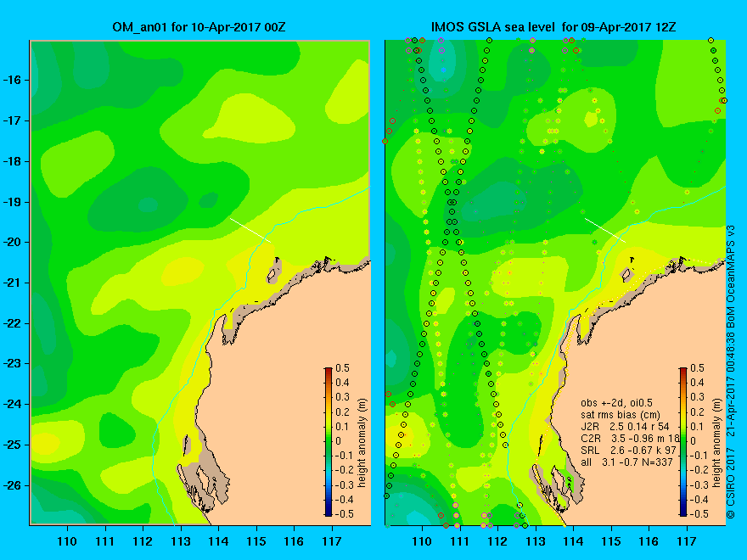Click the "obs +-2d, oi0.5" statistics line

[x=616, y=403]
